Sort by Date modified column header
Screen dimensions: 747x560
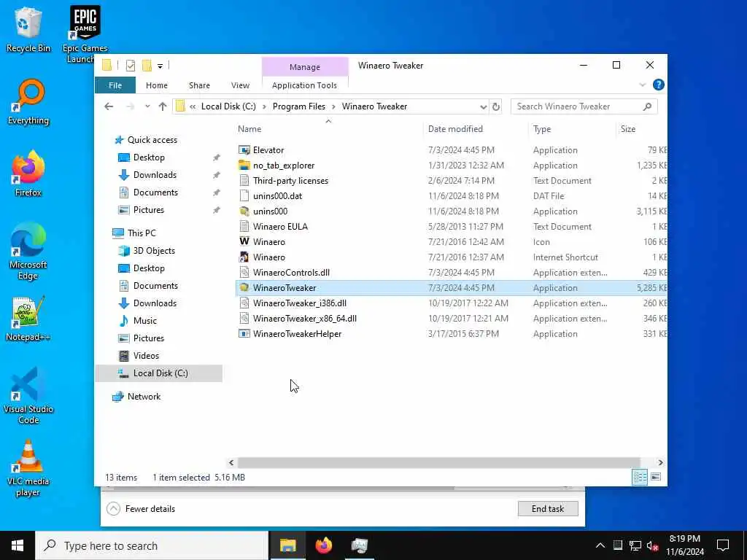476,129
